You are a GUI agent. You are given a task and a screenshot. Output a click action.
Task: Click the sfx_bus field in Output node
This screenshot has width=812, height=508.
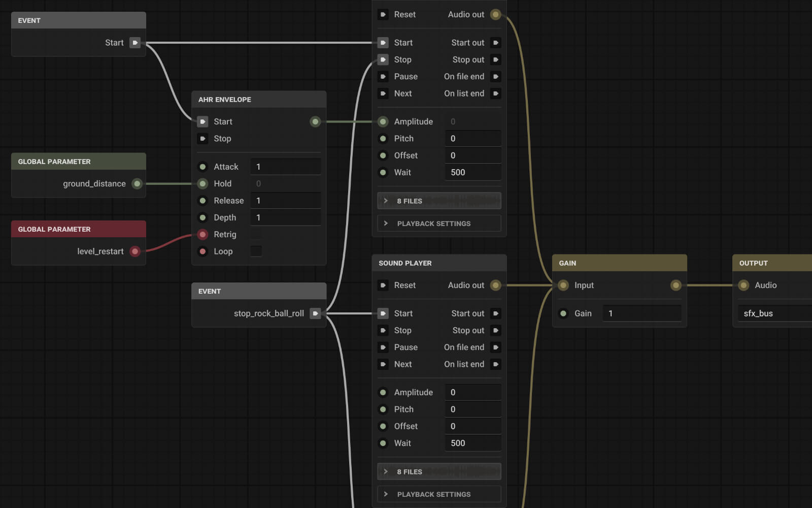[x=774, y=313]
